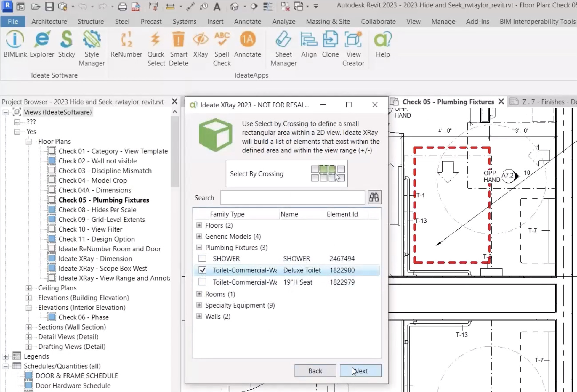Click the Open folder icon in quick access toolbar
577x392 pixels.
point(36,6)
